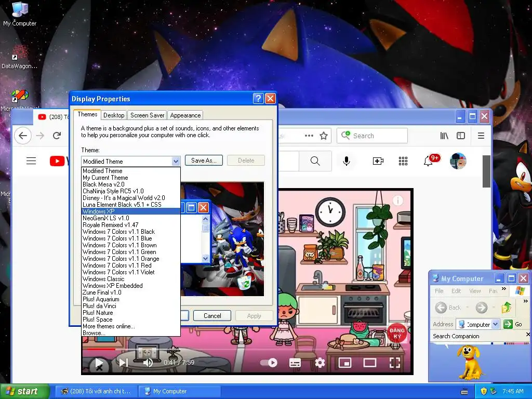Open the DataWagon desktop shortcut
The image size is (532, 399).
[19, 57]
